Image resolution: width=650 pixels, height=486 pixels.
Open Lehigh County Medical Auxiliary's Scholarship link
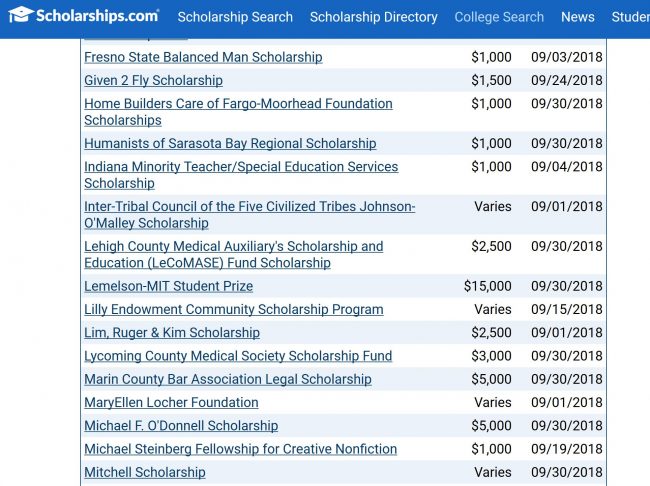[233, 247]
